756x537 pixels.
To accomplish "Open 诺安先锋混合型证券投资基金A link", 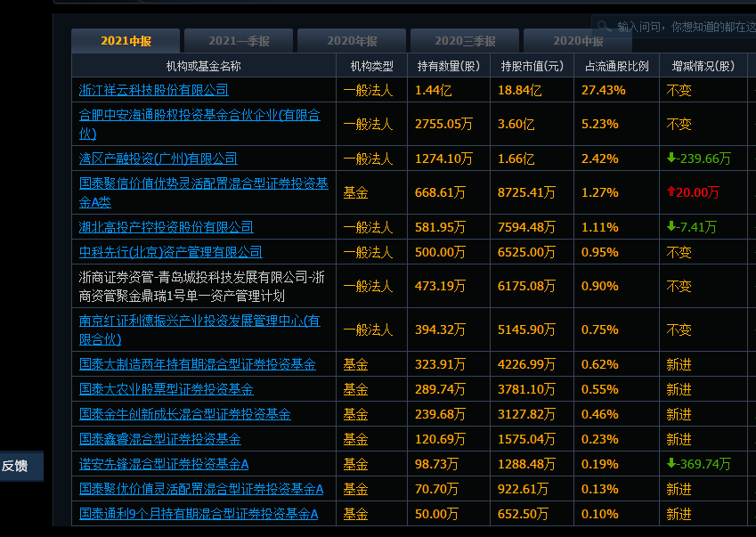I will tap(164, 464).
